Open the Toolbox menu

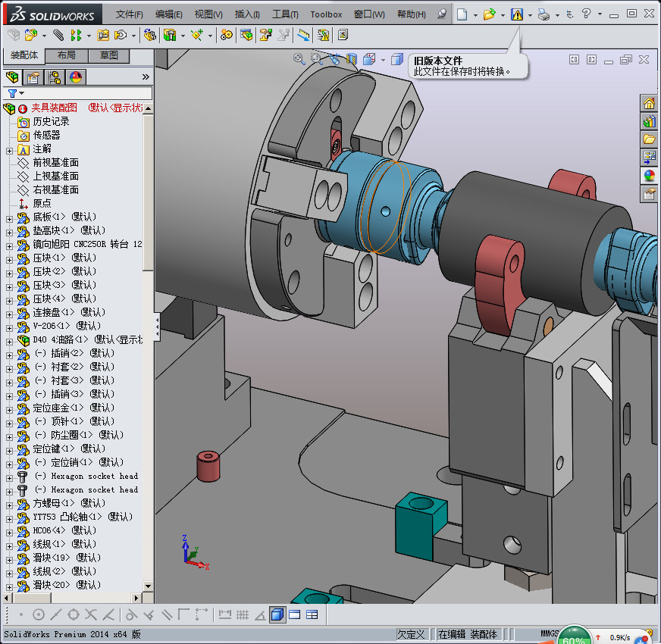(326, 14)
